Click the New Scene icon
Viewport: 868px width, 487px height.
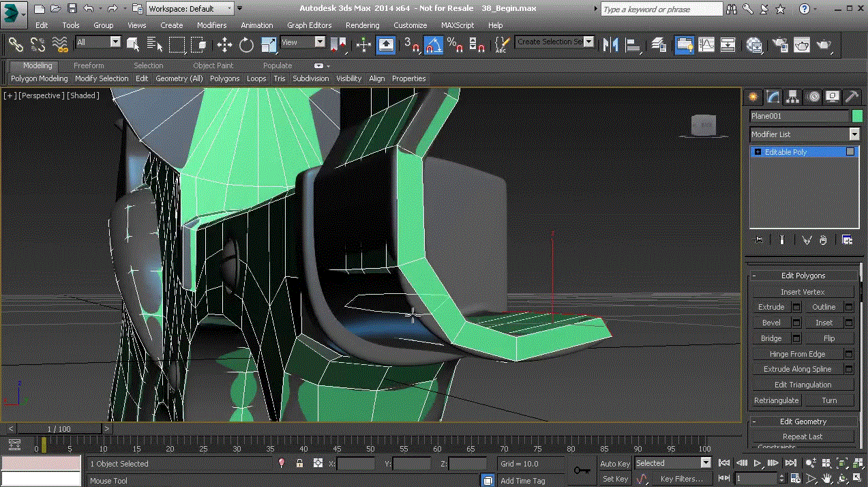point(40,9)
